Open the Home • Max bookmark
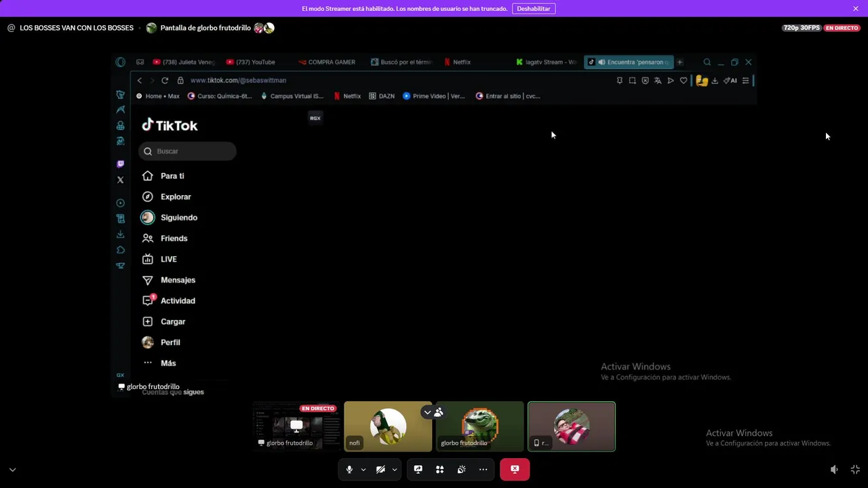Viewport: 868px width, 488px height. pos(158,96)
